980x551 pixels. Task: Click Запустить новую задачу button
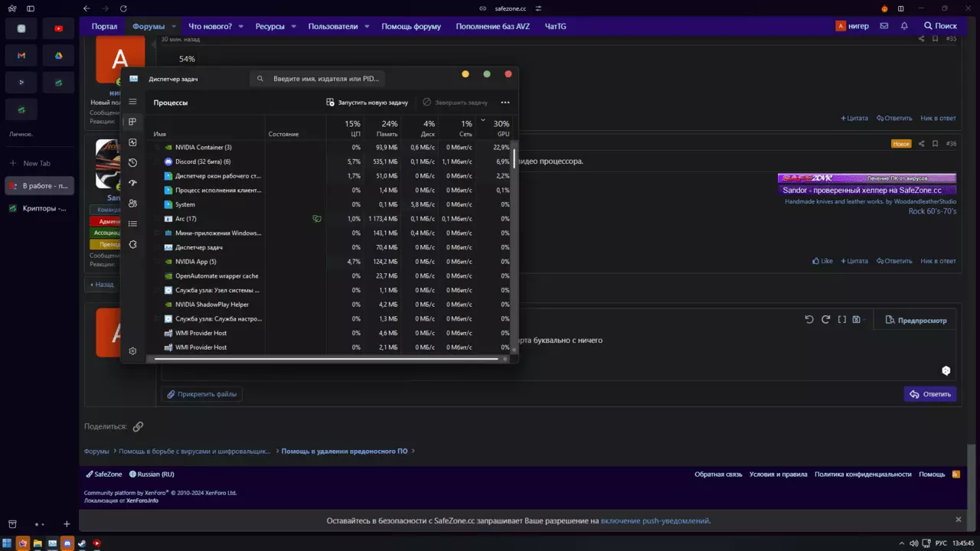tap(367, 102)
